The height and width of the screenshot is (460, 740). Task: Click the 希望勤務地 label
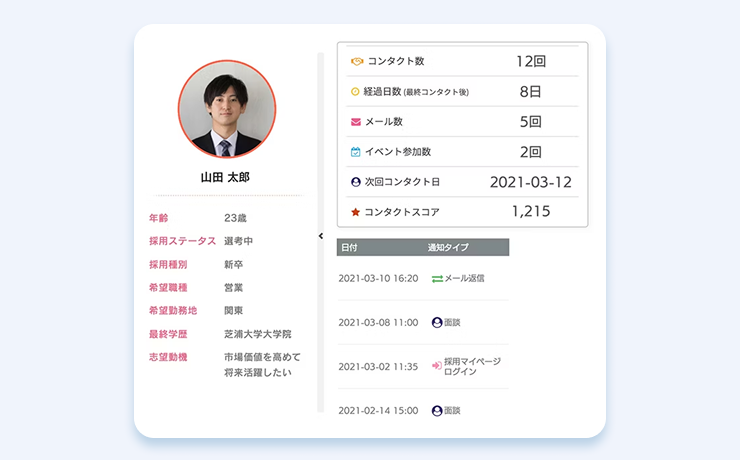coord(173,310)
